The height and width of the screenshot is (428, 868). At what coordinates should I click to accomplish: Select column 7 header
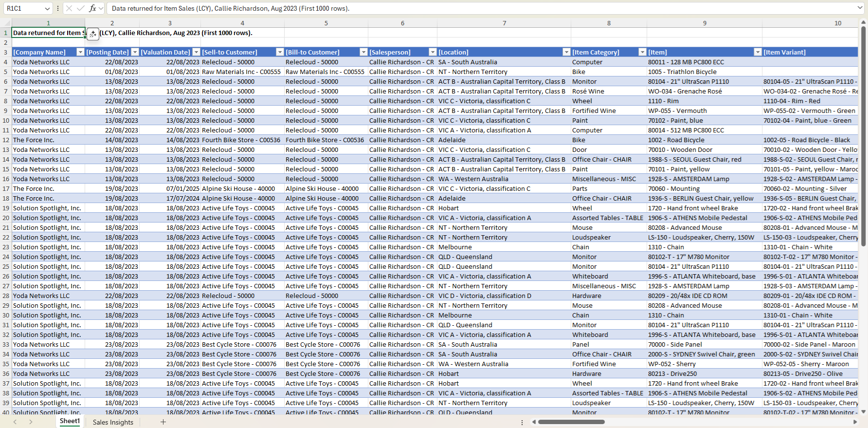coord(504,23)
